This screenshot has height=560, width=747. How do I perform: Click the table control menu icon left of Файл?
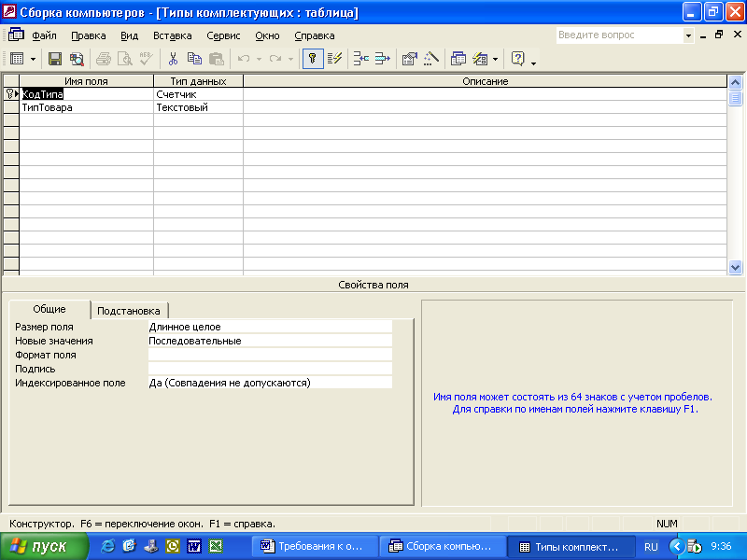[16, 35]
